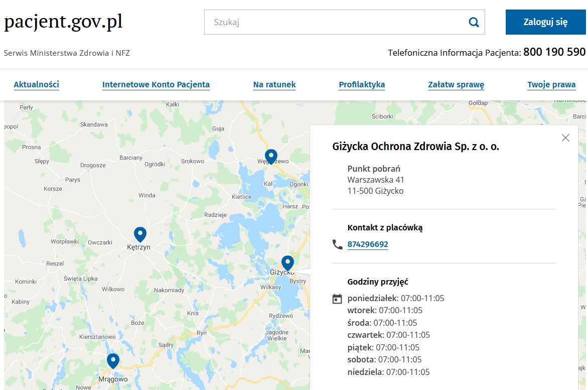Click the Serwis Ministerstwa Zdrowia i NFZ text

pos(67,53)
